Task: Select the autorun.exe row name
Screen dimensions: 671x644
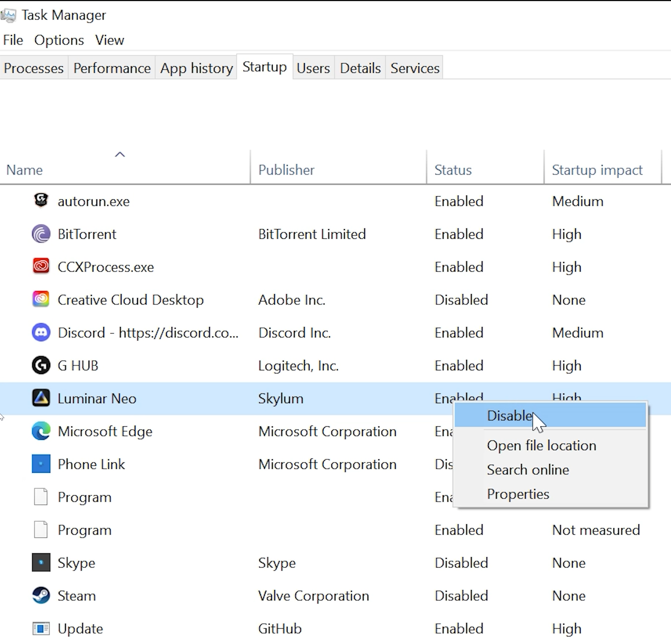Action: (93, 201)
